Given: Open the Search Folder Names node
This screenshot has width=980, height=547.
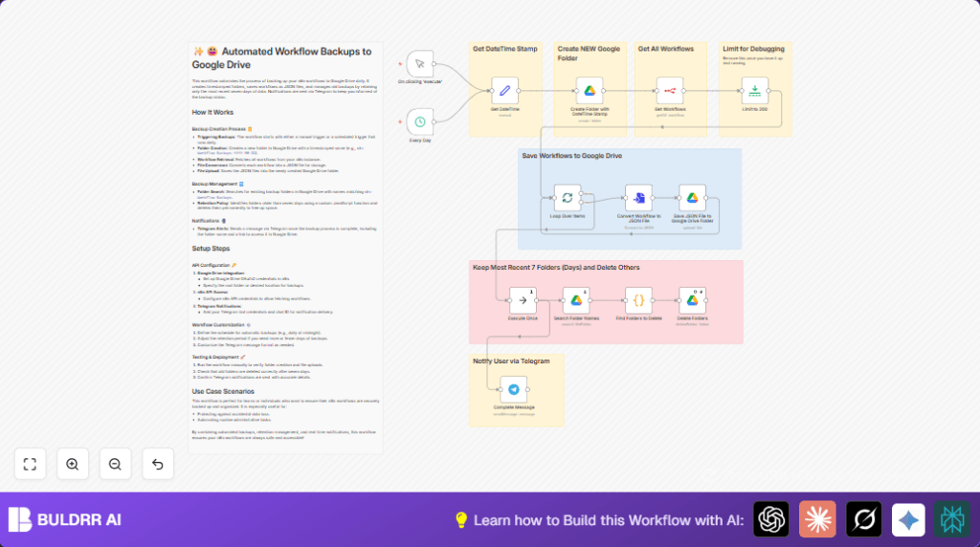Looking at the screenshot, I should click(x=576, y=300).
